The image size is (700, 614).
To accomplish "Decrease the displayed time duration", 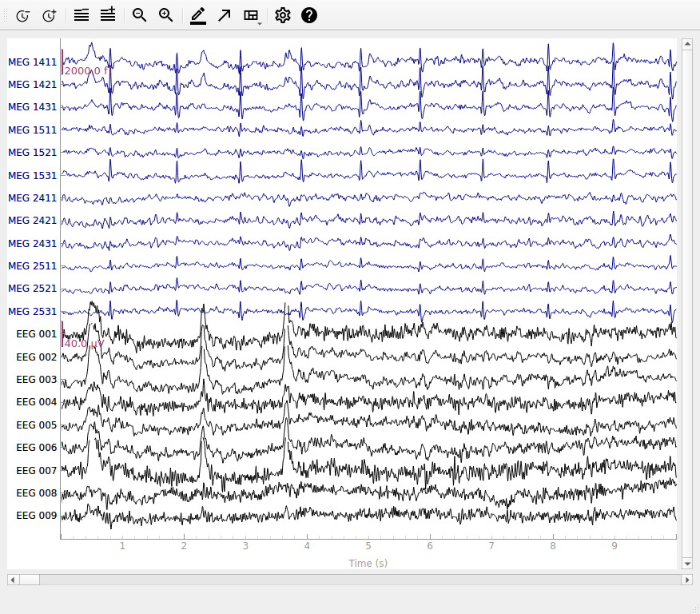I will pyautogui.click(x=22, y=16).
